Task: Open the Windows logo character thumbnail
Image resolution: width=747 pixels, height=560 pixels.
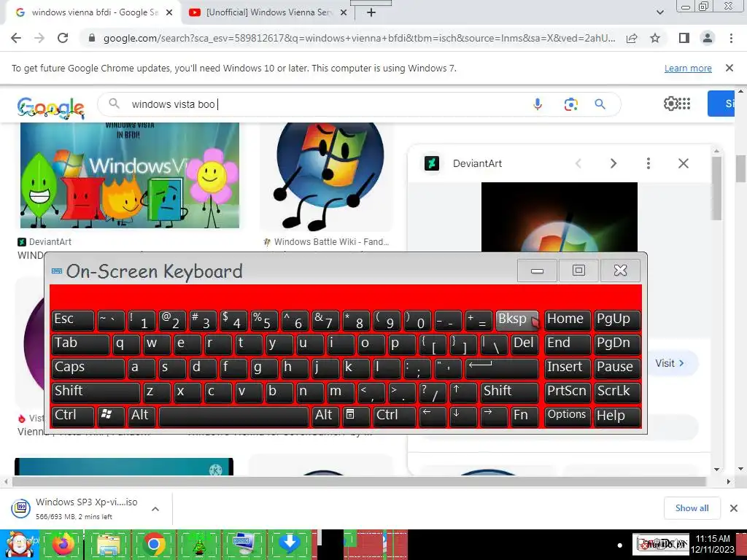Action: [327, 176]
